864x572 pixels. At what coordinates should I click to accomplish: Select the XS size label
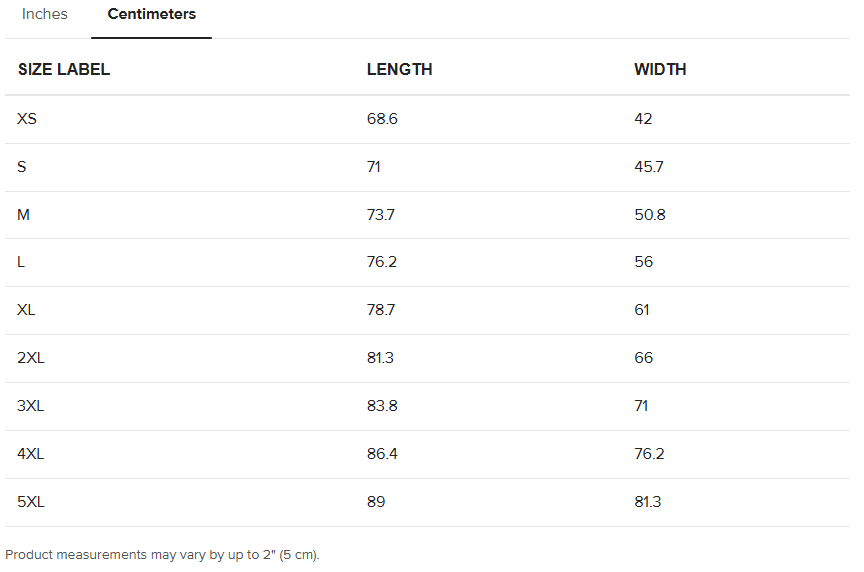27,119
